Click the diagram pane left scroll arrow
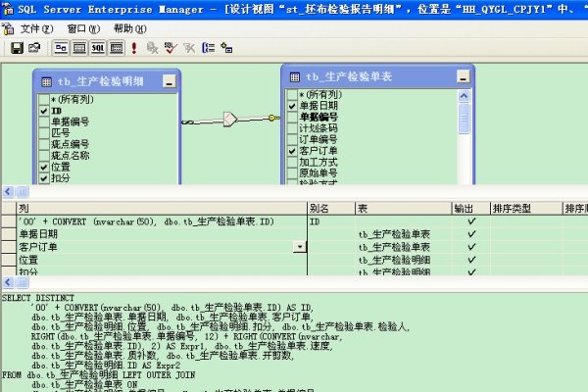This screenshot has height=392, width=588. 8,192
